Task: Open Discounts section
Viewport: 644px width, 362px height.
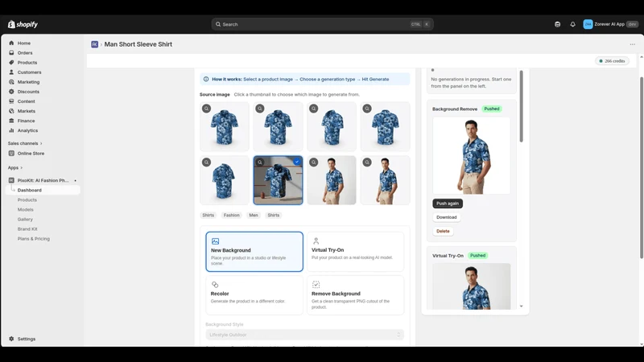Action: tap(28, 92)
